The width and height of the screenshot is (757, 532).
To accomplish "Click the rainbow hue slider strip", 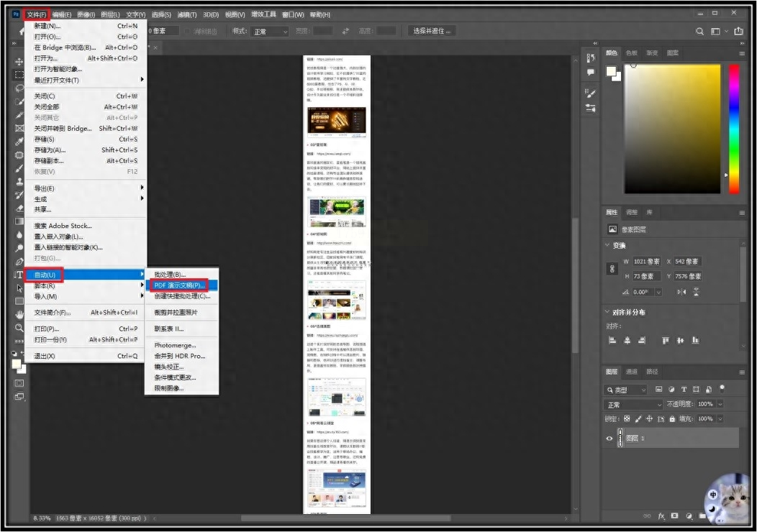I will [x=733, y=129].
